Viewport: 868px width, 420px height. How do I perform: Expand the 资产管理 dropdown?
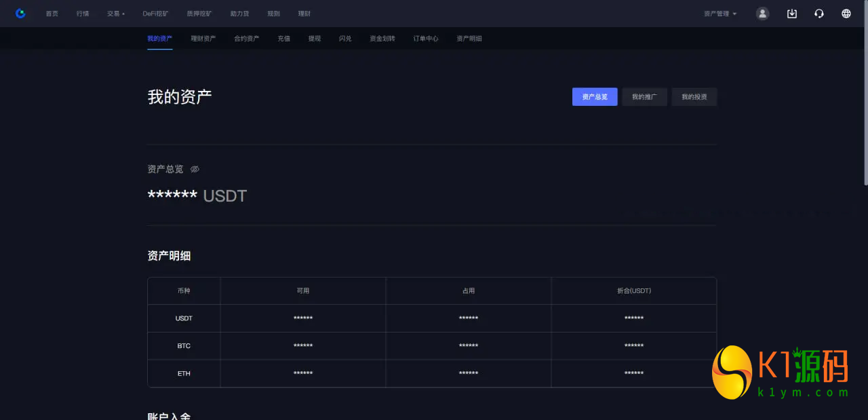[720, 14]
